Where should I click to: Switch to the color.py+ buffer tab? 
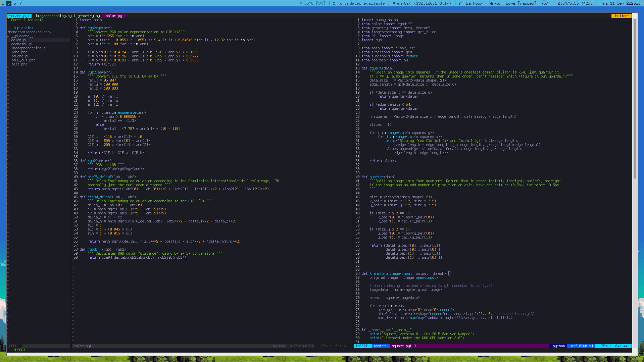click(114, 16)
